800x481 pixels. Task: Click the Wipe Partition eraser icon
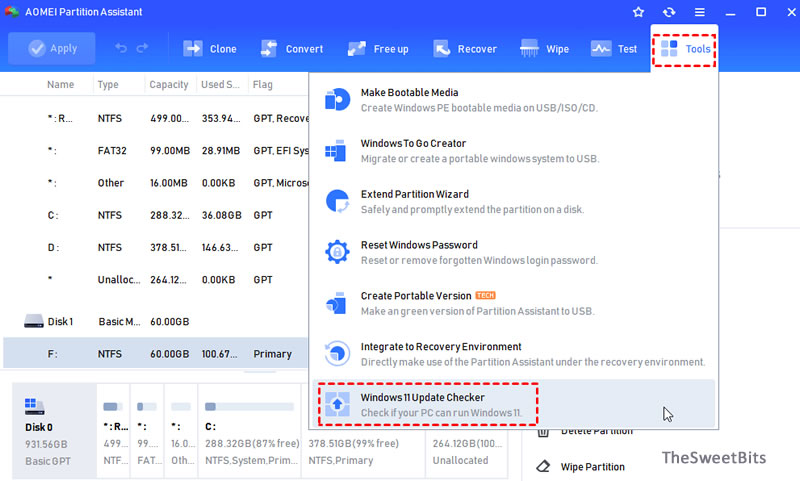(x=543, y=466)
